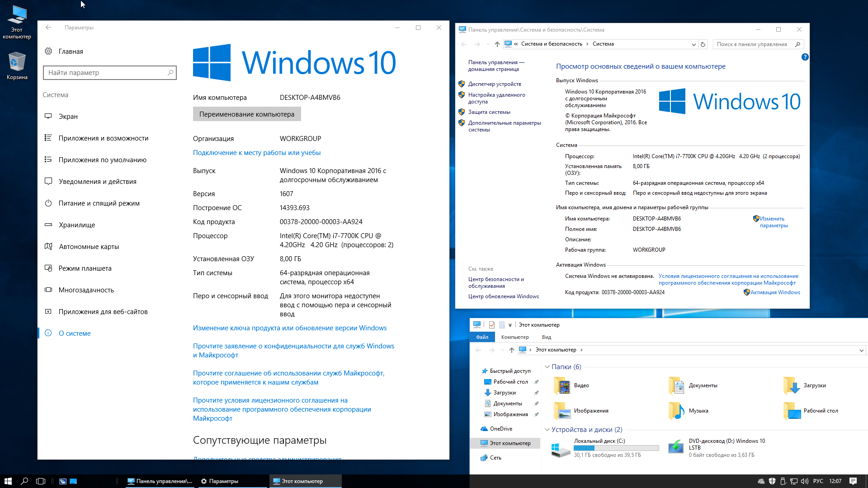
Task: Open Диспетчер устройств link
Action: point(495,84)
